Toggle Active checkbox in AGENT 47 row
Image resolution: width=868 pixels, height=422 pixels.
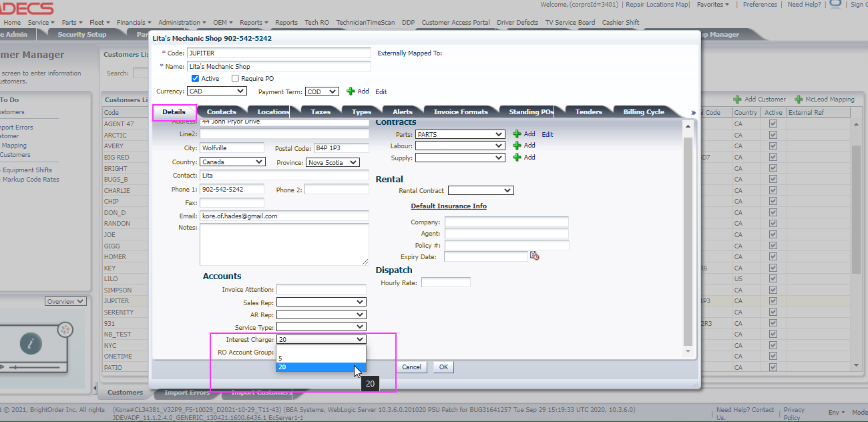coord(773,124)
